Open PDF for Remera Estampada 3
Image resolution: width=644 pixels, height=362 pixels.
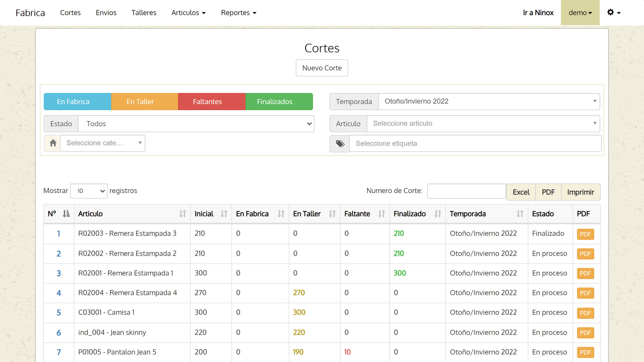click(585, 234)
